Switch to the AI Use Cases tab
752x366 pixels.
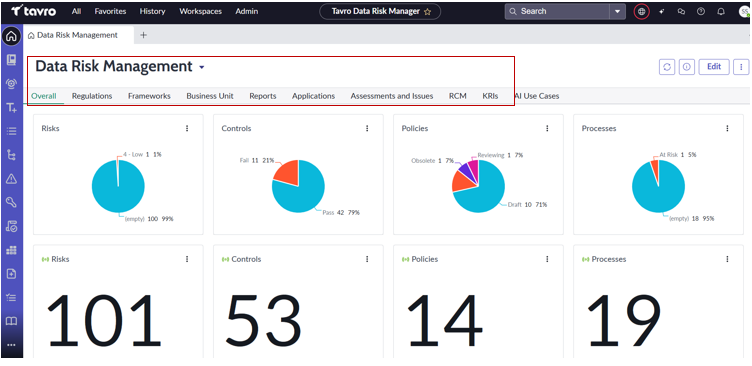click(x=537, y=96)
